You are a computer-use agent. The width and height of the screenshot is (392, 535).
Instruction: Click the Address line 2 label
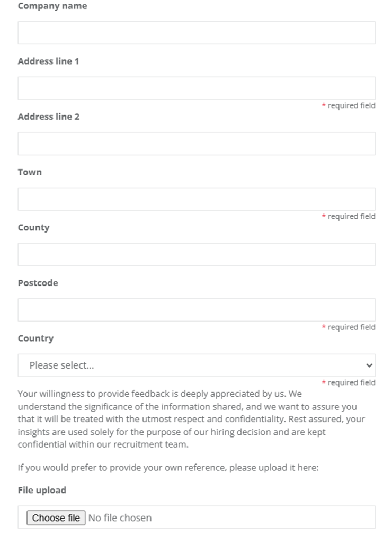point(48,117)
